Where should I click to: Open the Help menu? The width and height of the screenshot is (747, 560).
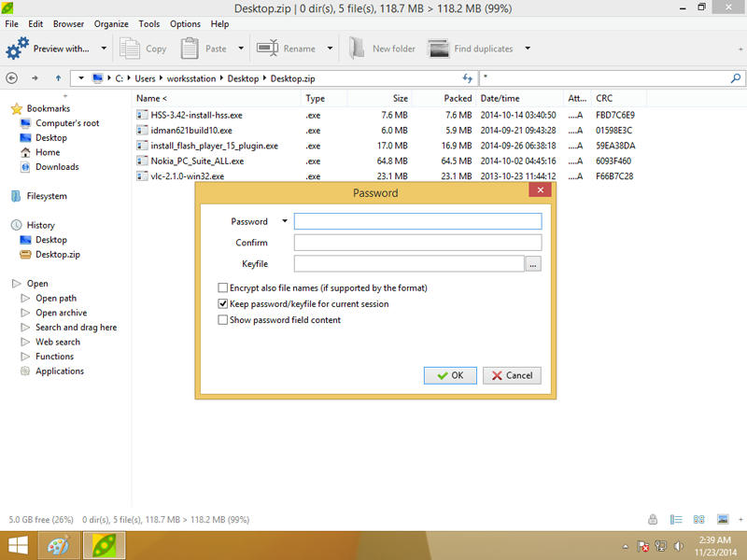pyautogui.click(x=219, y=24)
